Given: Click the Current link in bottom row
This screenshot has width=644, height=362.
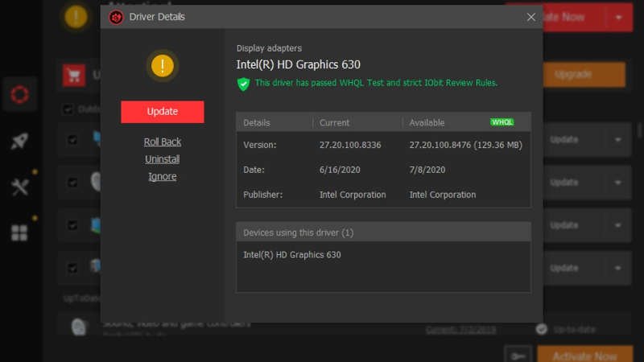Looking at the screenshot, I should [460, 330].
